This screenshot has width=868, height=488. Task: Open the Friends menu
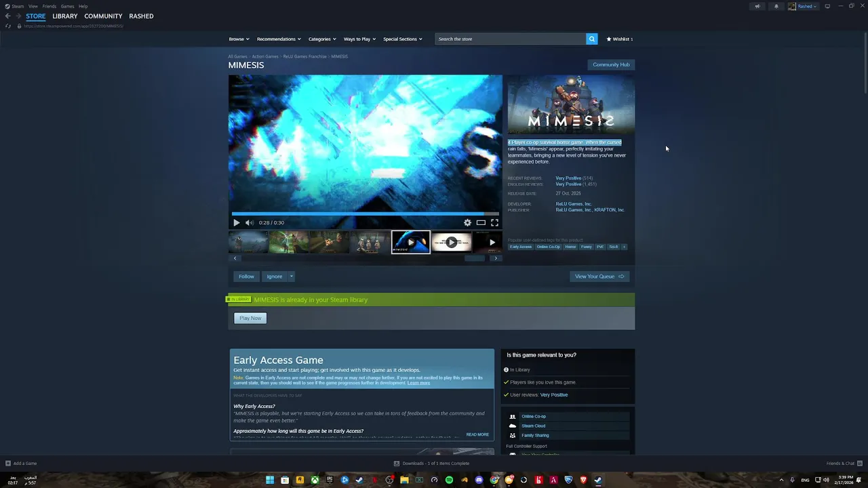point(50,6)
